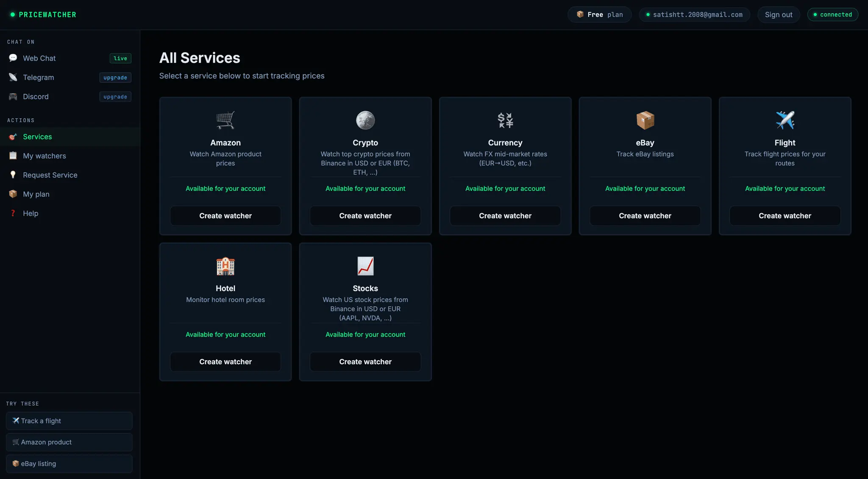Viewport: 868px width, 479px height.
Task: Click the eBay package box icon
Action: point(645,120)
